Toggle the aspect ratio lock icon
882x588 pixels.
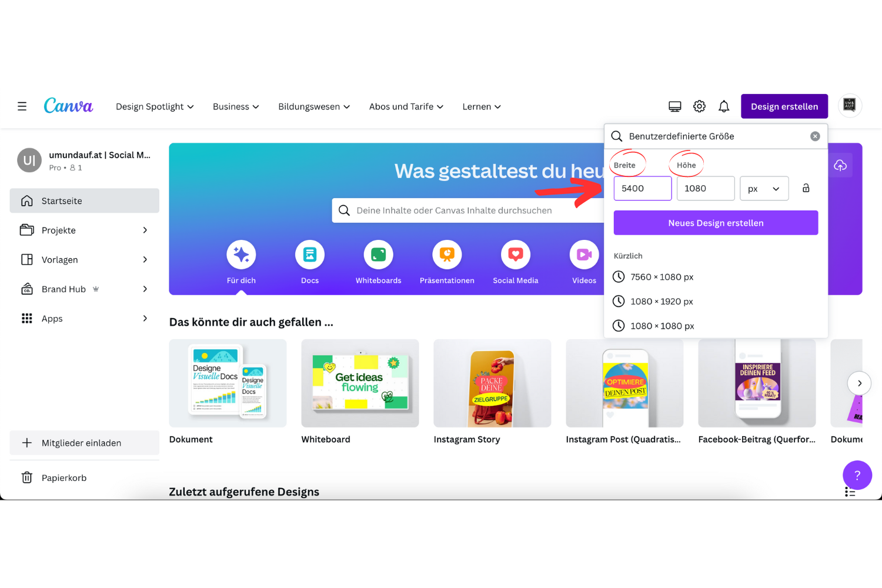(x=806, y=188)
